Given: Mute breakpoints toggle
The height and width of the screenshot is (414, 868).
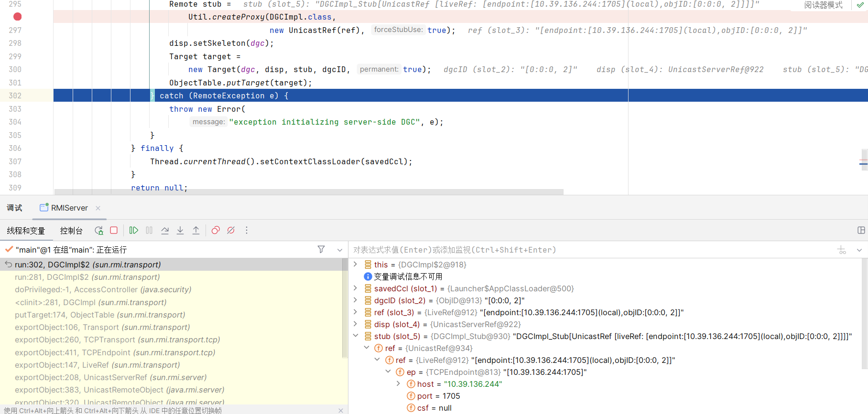Looking at the screenshot, I should (231, 231).
